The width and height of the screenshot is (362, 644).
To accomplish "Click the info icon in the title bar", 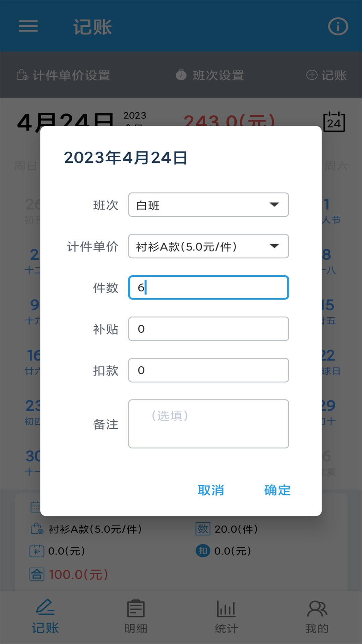I will pyautogui.click(x=338, y=26).
